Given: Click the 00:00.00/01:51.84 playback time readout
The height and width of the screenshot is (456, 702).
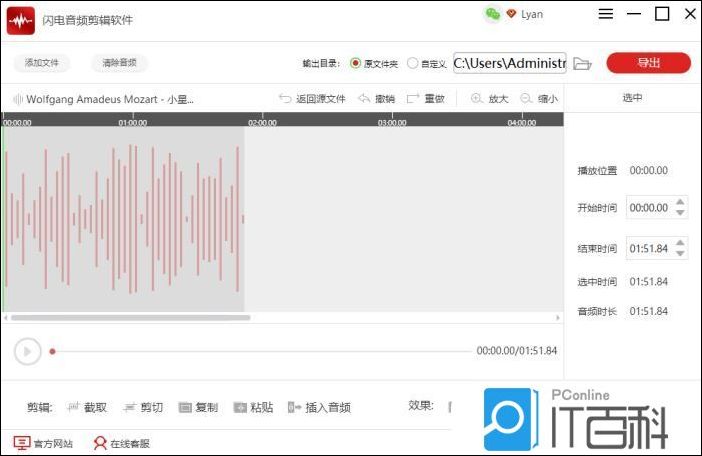Looking at the screenshot, I should (517, 350).
